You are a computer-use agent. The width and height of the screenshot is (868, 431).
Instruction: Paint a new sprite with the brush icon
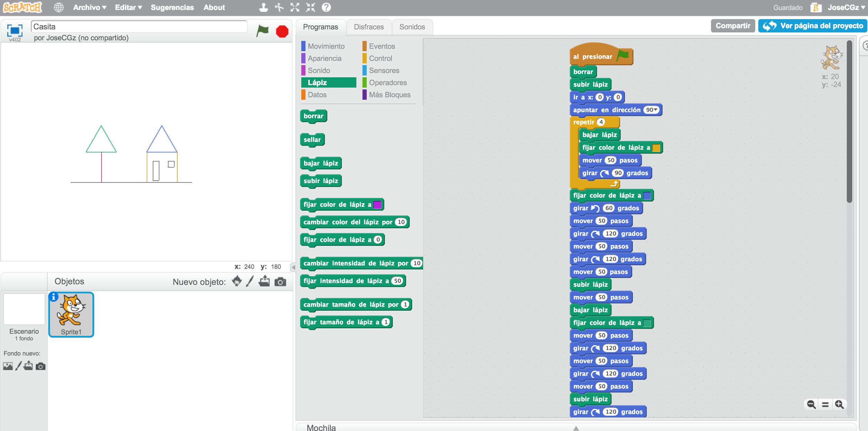[250, 281]
